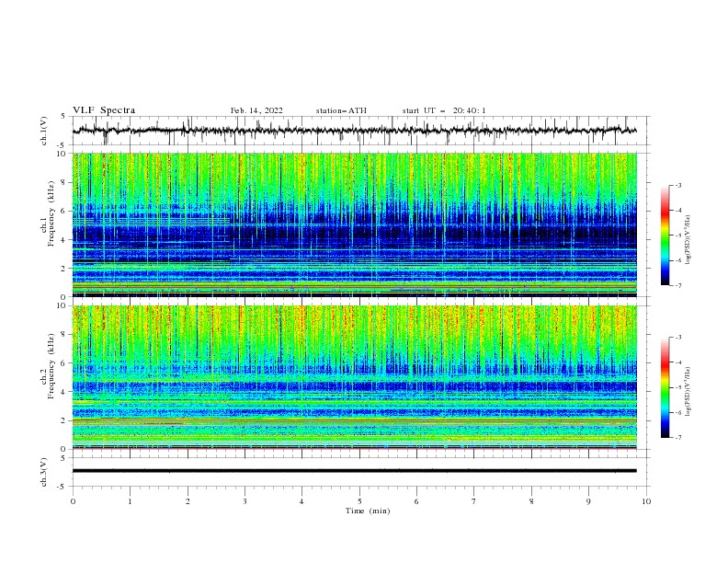The image size is (728, 563).
Task: Click time axis tick label "1"
Action: point(130,501)
